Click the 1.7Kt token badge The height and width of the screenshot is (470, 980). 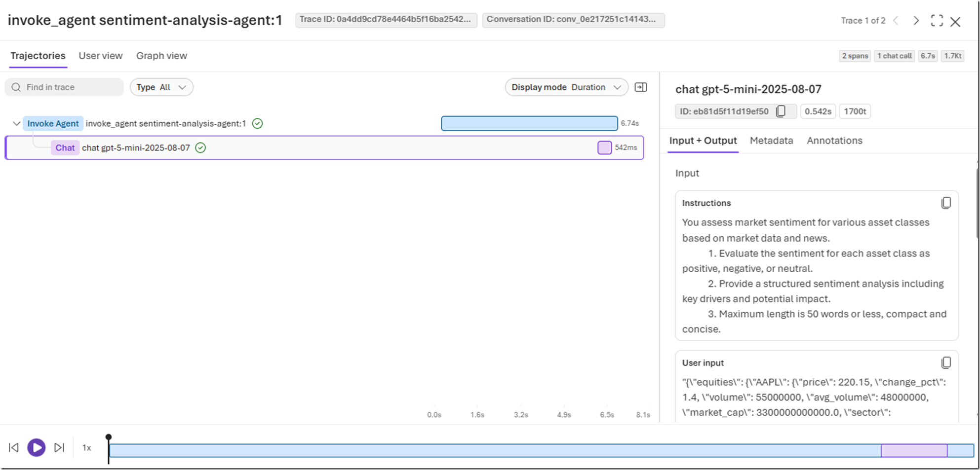[953, 56]
